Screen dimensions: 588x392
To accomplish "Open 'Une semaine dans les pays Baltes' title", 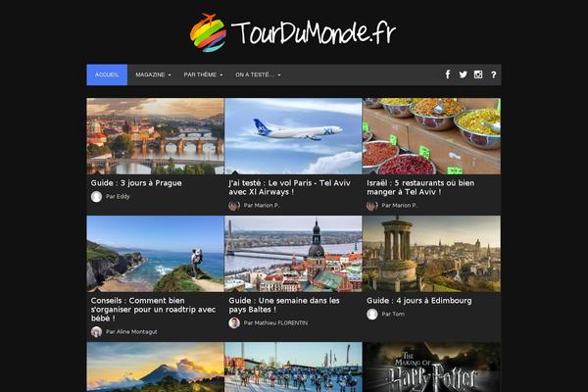I will tap(284, 305).
